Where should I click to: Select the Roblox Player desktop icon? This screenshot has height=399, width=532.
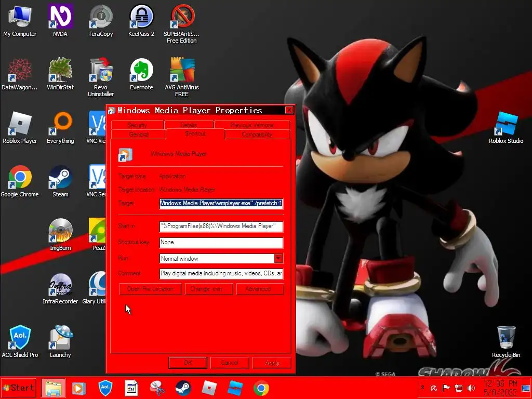pos(20,128)
